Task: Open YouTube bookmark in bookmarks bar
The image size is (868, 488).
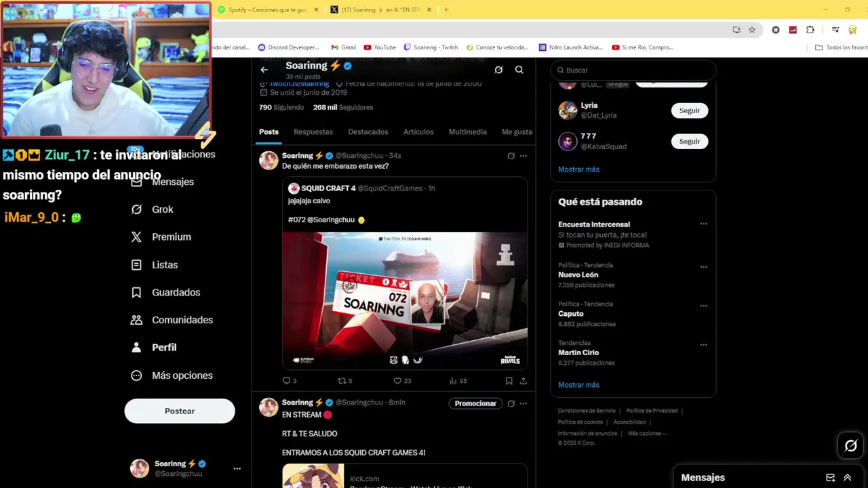Action: point(380,47)
